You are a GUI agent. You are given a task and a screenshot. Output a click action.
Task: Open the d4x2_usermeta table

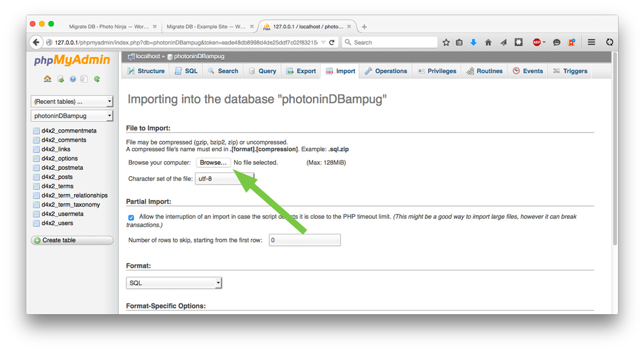point(63,214)
